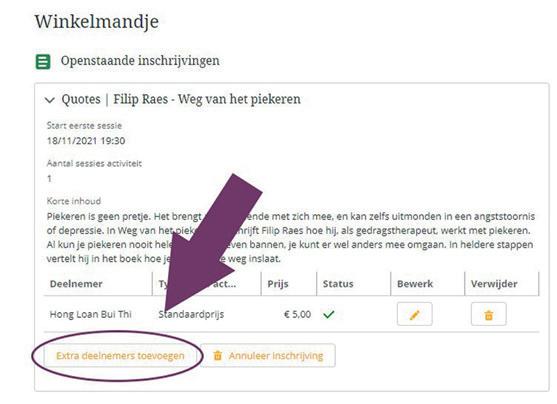Click the Standaardprijs cell
Screen dimensions: 557x404
[x=191, y=314]
